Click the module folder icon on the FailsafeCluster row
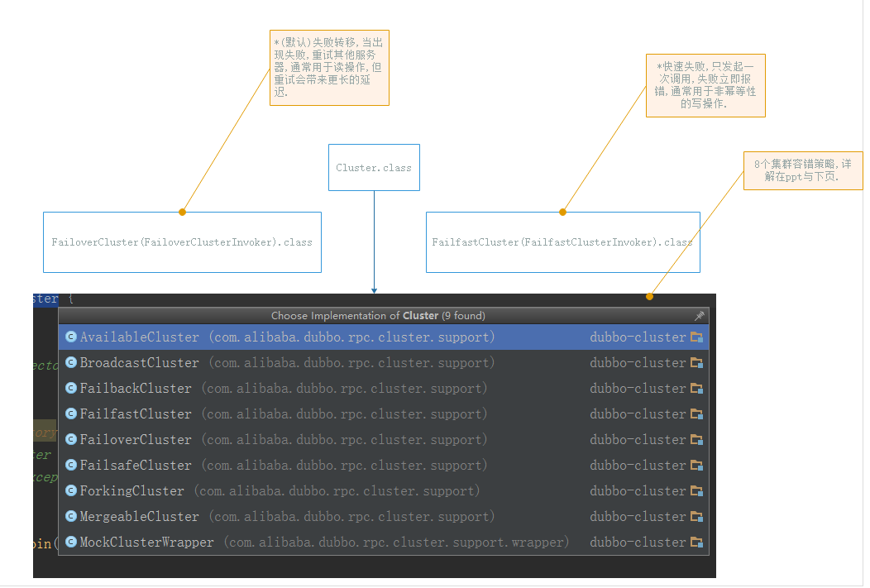 click(x=696, y=466)
